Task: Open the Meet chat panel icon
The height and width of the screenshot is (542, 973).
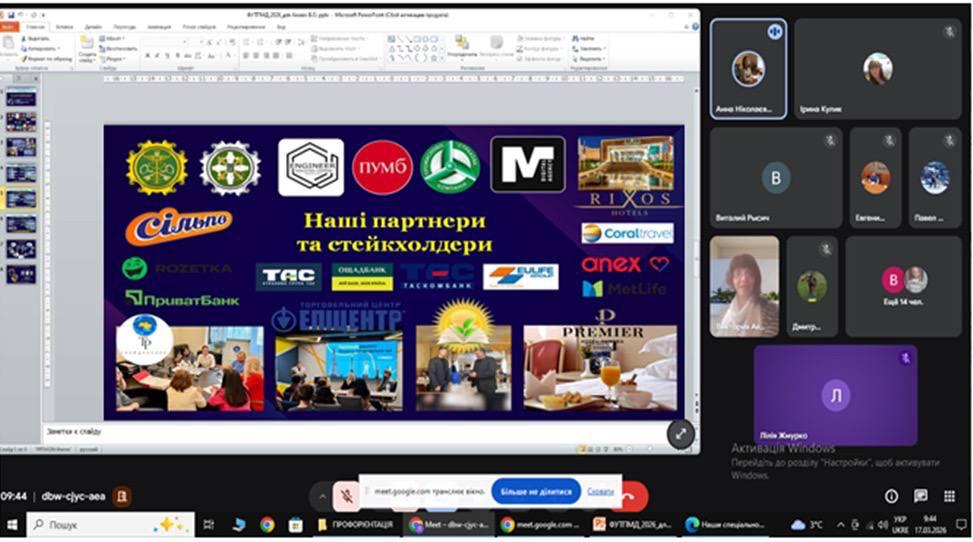Action: pos(921,496)
